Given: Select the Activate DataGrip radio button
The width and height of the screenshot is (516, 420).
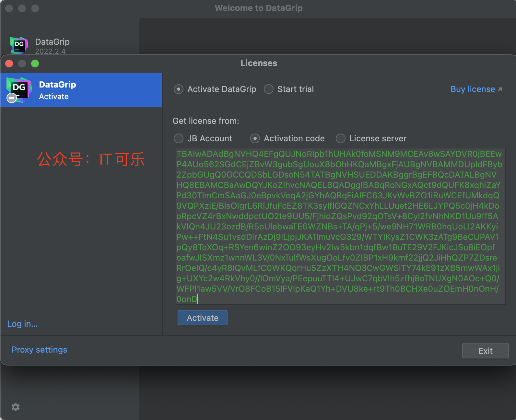Looking at the screenshot, I should (x=179, y=89).
